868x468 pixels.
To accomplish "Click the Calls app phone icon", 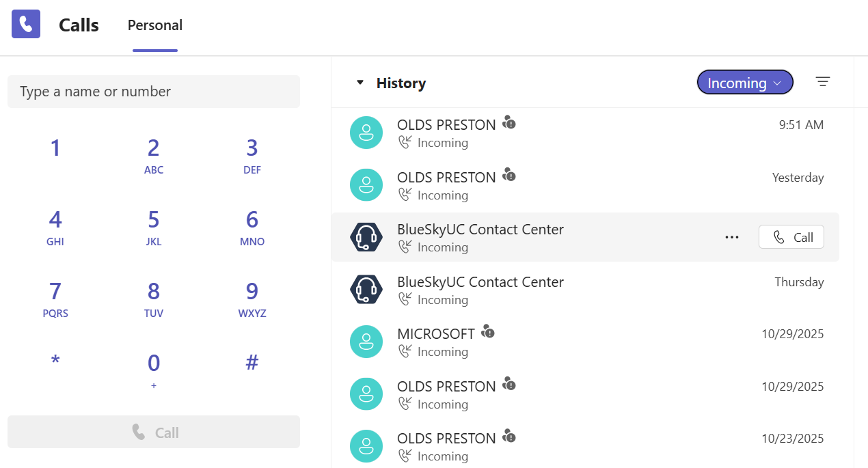I will click(x=26, y=25).
